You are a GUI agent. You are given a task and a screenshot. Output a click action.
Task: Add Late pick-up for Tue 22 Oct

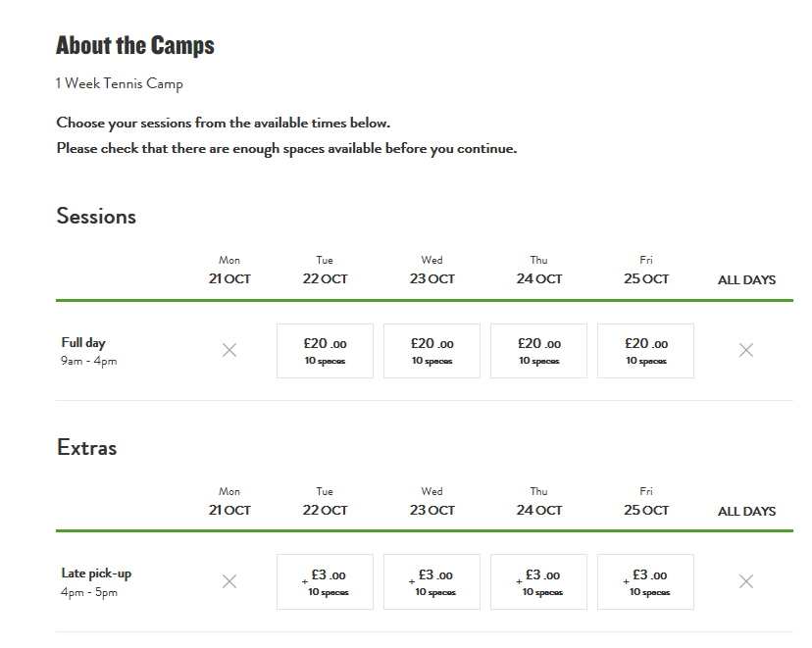pos(325,582)
